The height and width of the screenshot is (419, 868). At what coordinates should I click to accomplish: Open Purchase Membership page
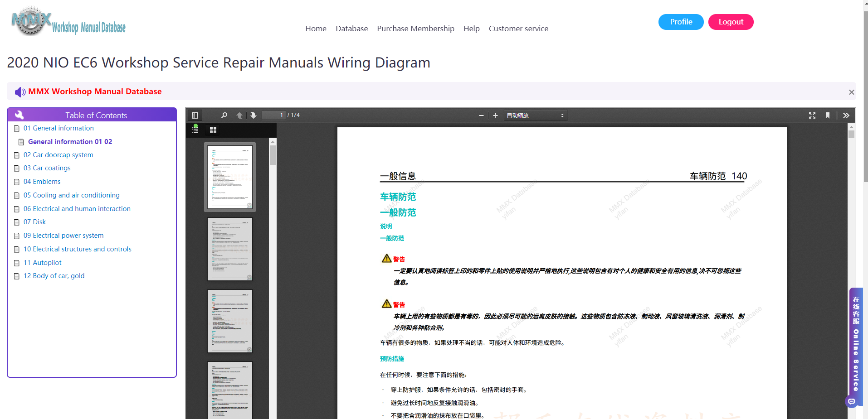[x=416, y=29]
